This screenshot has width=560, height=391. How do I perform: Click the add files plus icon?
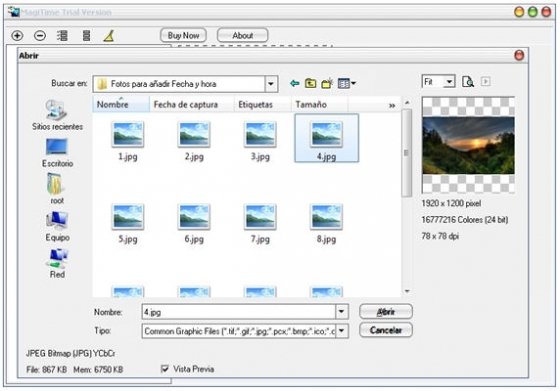[x=17, y=35]
